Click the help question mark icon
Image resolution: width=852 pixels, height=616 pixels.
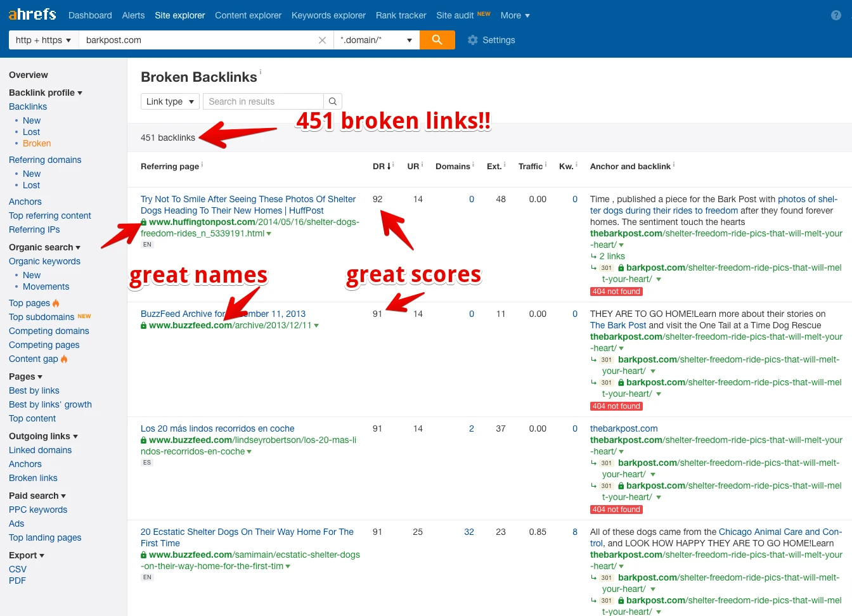pyautogui.click(x=836, y=15)
